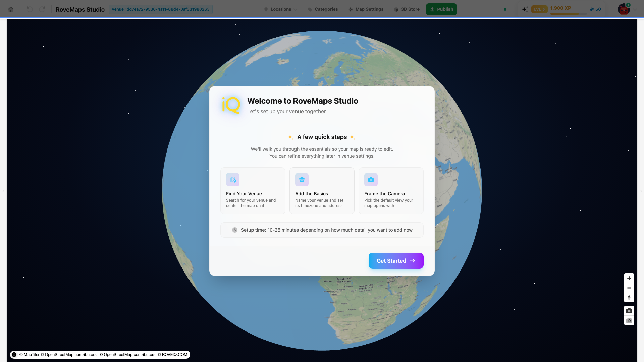Publish the venue map
Screen dimensions: 644x362
[441, 9]
